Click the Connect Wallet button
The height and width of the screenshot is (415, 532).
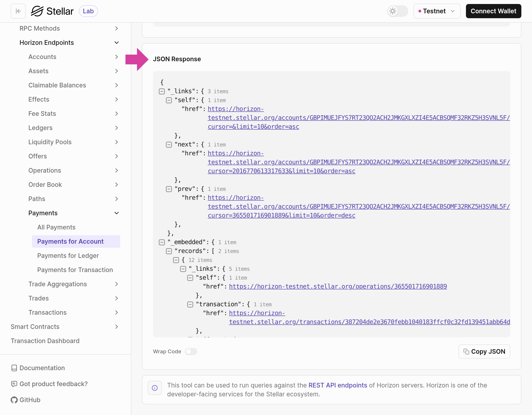click(493, 11)
